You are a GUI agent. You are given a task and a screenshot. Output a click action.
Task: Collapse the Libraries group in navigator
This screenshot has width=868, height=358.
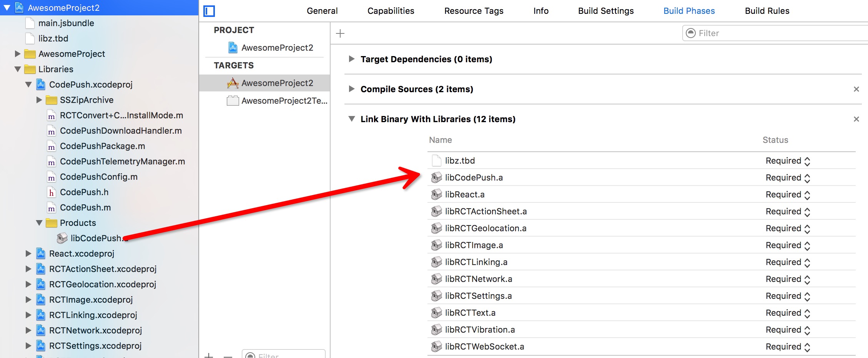point(18,69)
